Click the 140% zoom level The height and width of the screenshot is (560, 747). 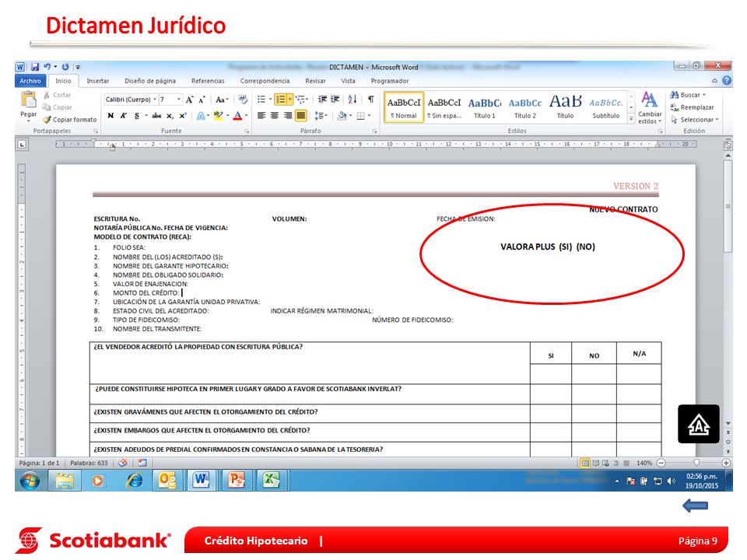click(644, 463)
